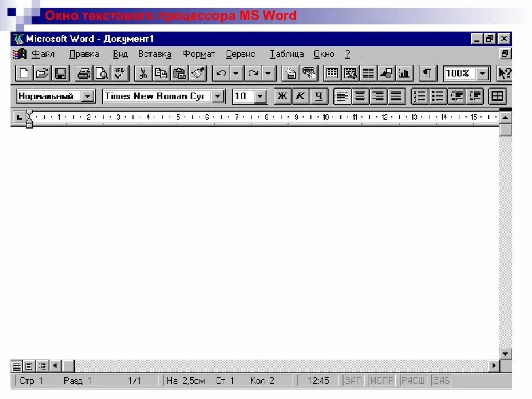
Task: Open the 100% zoom dropdown
Action: tap(483, 73)
